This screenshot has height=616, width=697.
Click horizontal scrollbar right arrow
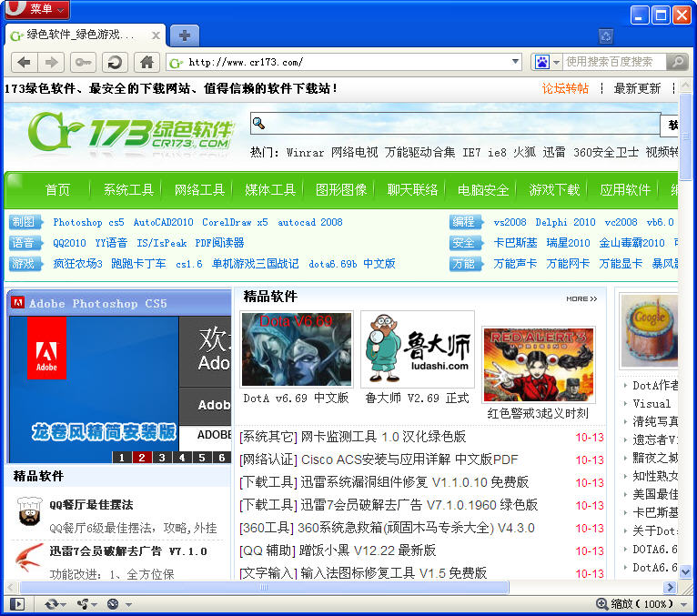(670, 588)
